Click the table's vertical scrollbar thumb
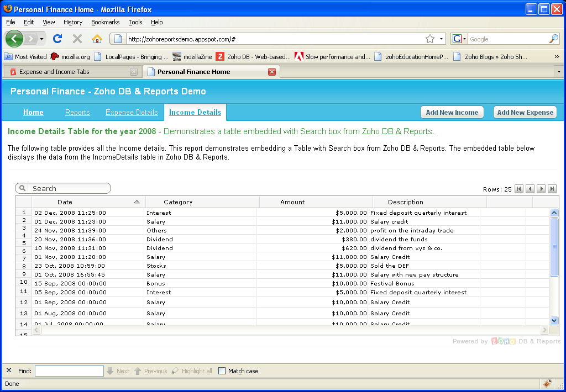566x392 pixels. (x=554, y=246)
